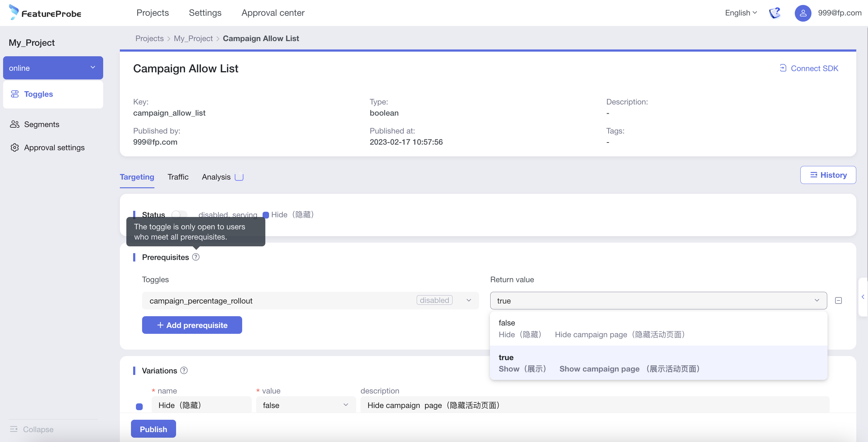This screenshot has height=442, width=868.
Task: Click the user avatar icon
Action: [803, 13]
